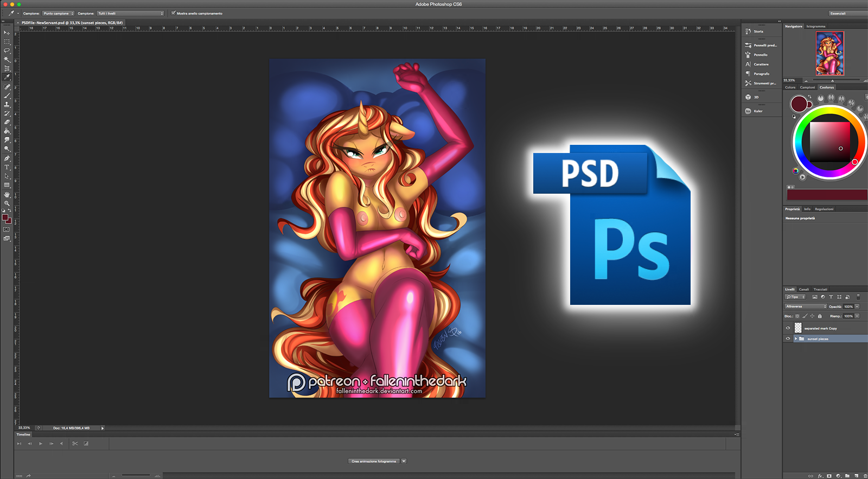Delete the selected layer via trash icon

pos(865,476)
